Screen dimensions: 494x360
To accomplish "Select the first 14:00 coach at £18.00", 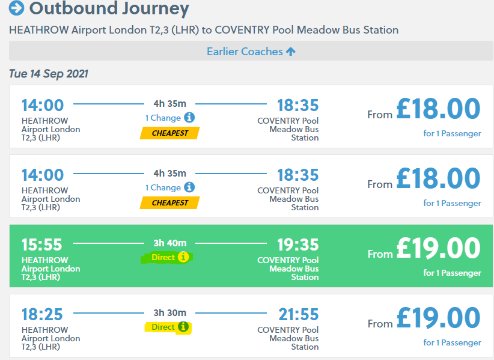I will (251, 117).
